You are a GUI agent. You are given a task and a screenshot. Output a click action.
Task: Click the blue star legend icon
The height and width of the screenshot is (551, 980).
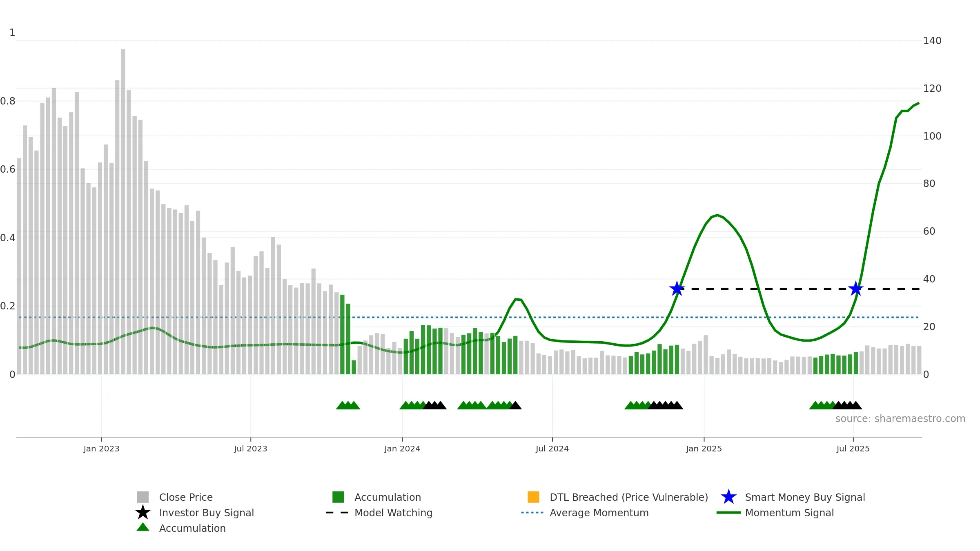pos(728,497)
